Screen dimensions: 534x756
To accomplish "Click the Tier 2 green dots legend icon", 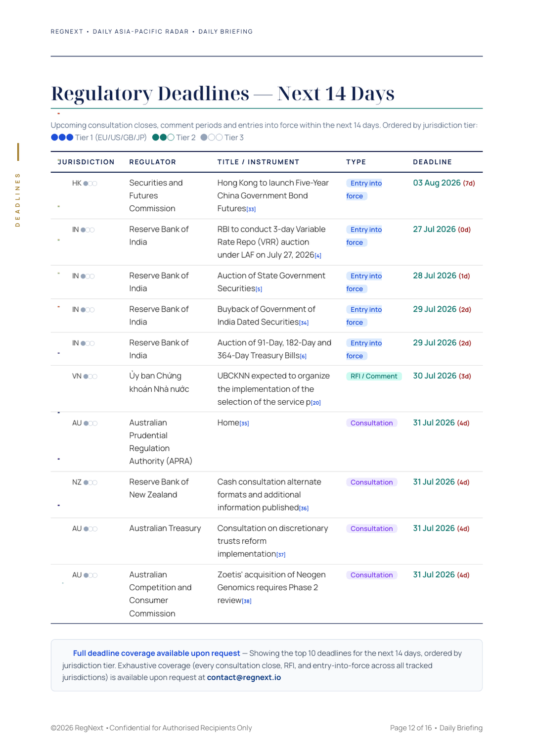I will pos(163,138).
